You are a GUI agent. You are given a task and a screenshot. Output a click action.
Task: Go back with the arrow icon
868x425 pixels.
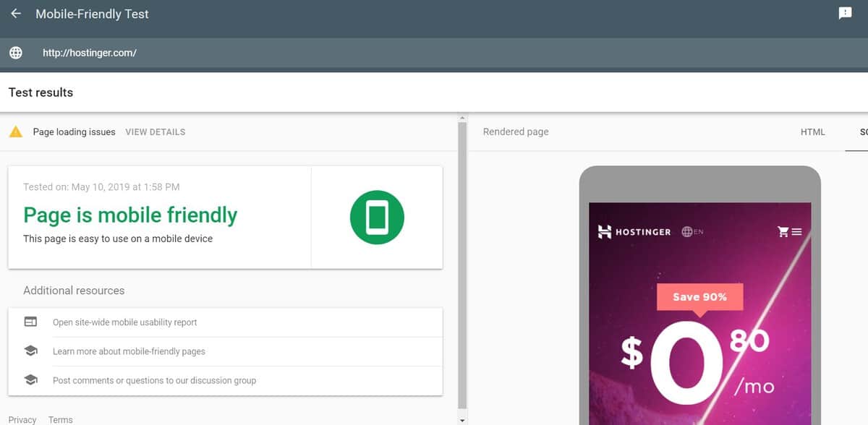point(15,14)
